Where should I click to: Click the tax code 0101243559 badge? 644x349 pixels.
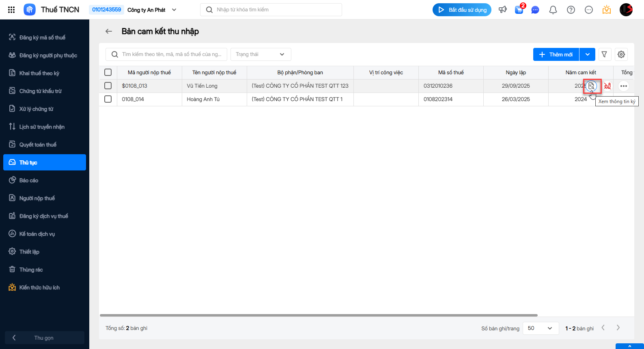tap(106, 10)
